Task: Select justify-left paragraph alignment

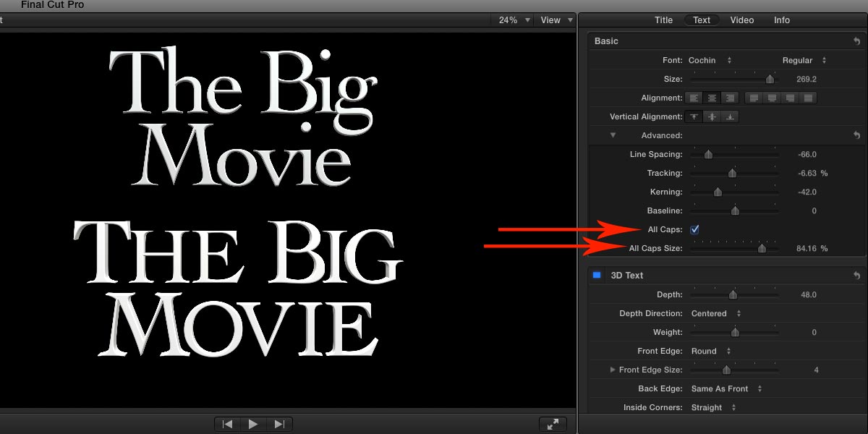Action: tap(754, 98)
